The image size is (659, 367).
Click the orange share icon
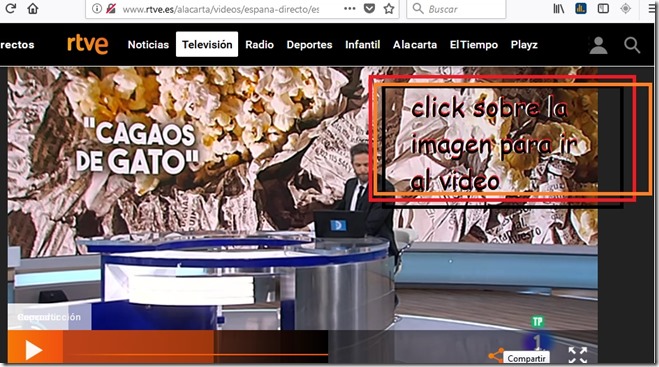[496, 355]
